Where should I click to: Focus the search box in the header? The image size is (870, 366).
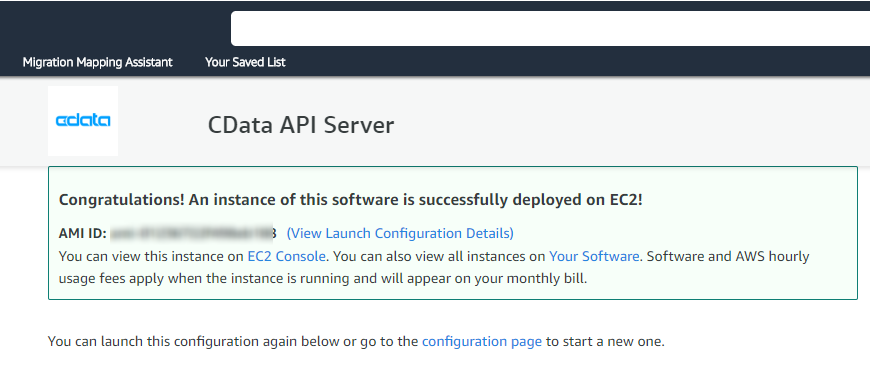tap(550, 28)
